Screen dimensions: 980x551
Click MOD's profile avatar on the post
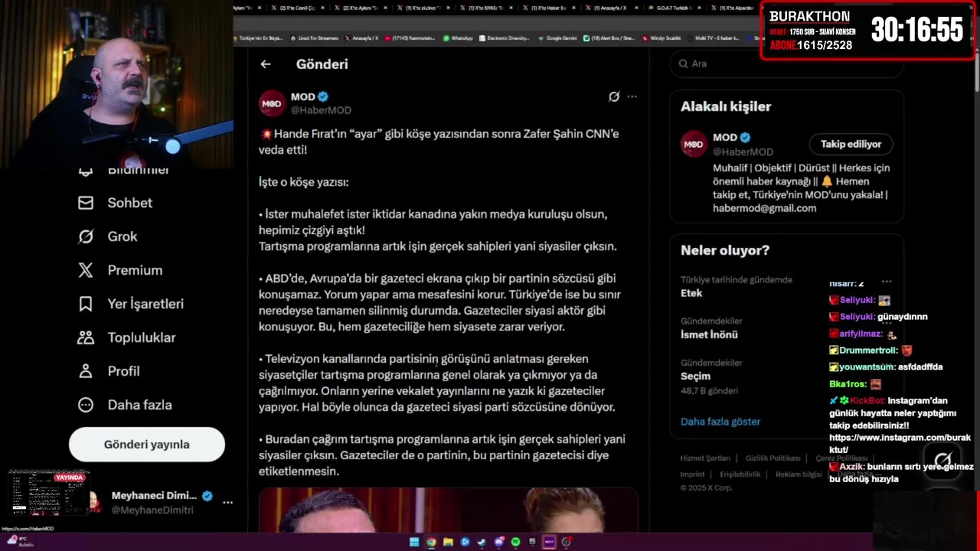pos(272,103)
